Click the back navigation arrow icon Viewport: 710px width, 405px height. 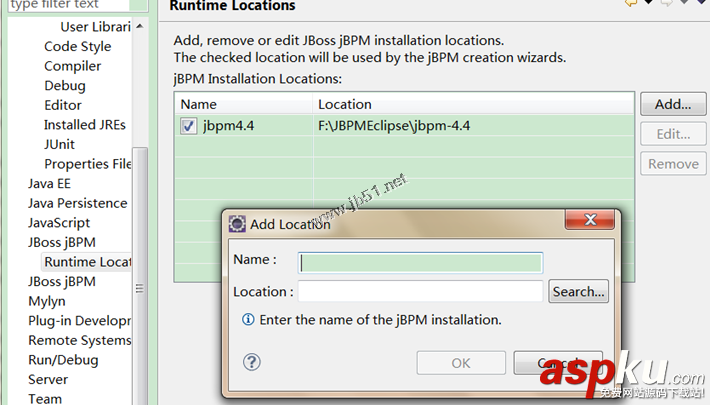point(631,3)
